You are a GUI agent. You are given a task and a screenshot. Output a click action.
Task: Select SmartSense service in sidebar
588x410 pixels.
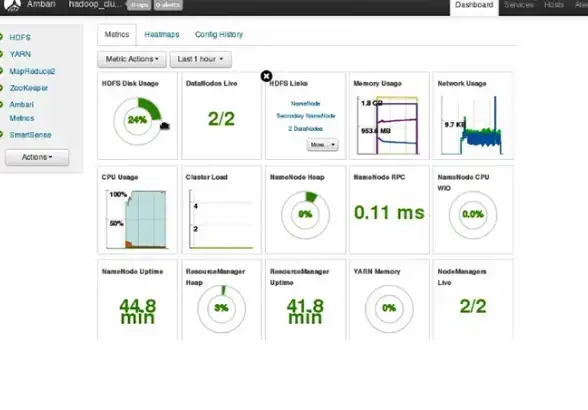30,135
